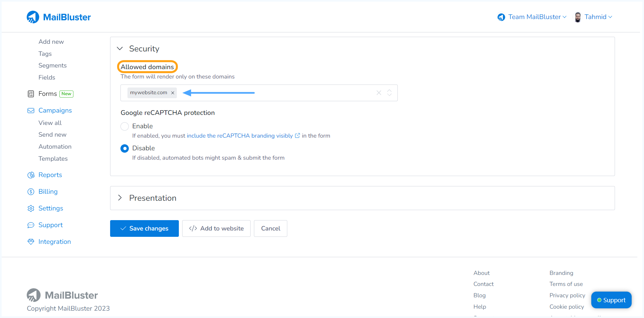Expand the Presentation section
Viewport: 644px width, 318px height.
pyautogui.click(x=120, y=198)
